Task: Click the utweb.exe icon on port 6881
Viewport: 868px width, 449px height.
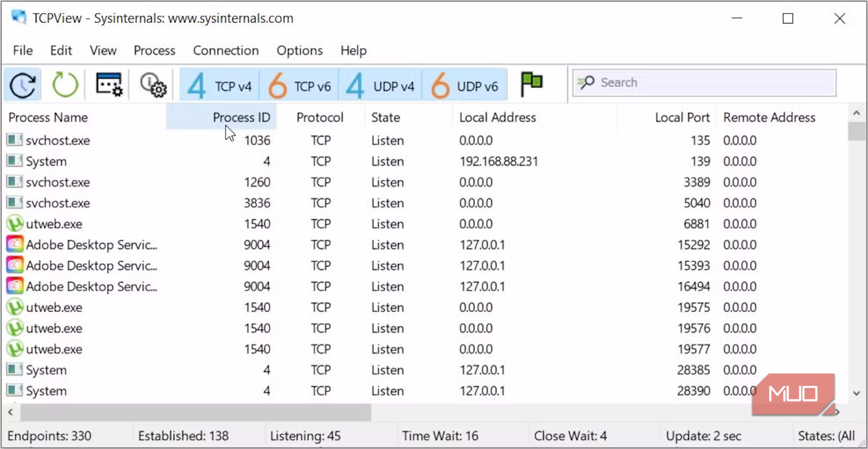Action: [x=14, y=223]
